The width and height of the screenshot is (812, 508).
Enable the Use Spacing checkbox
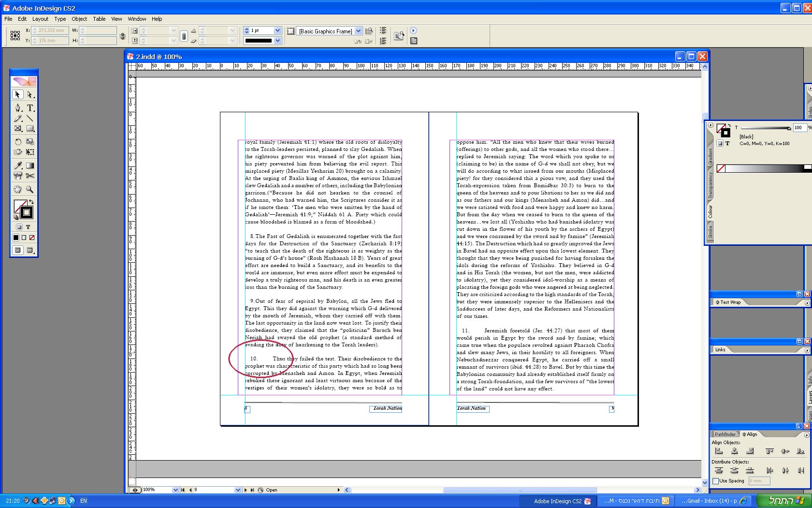click(x=716, y=481)
